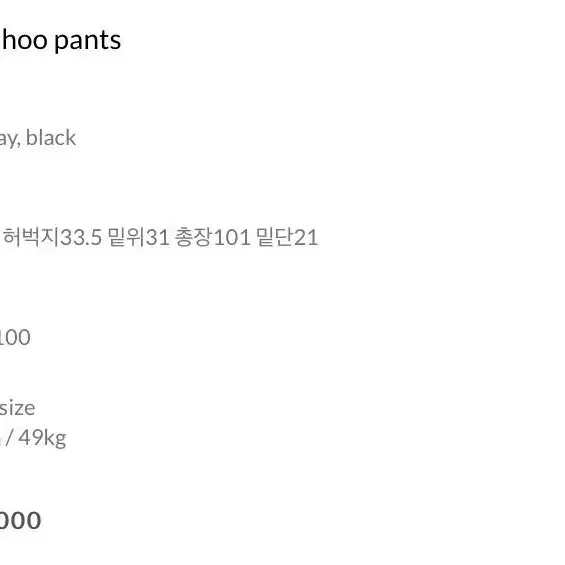Click the thigh value 33.5

(x=80, y=237)
